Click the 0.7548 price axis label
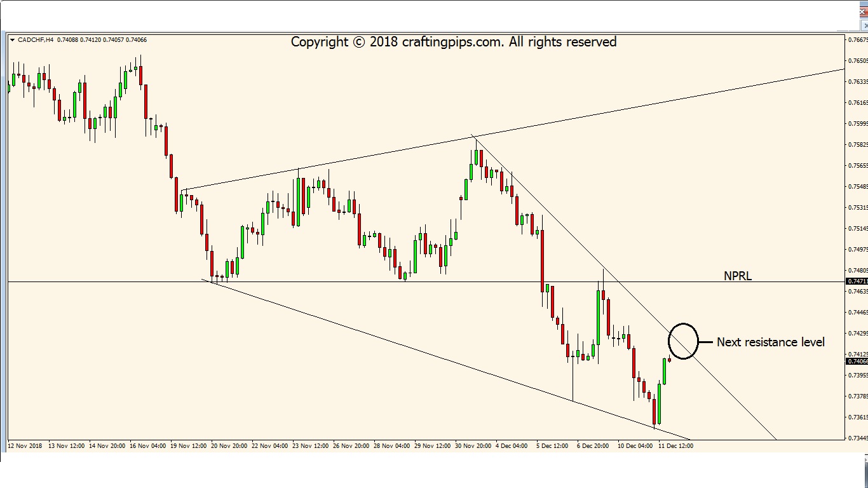The image size is (868, 488). pos(858,187)
